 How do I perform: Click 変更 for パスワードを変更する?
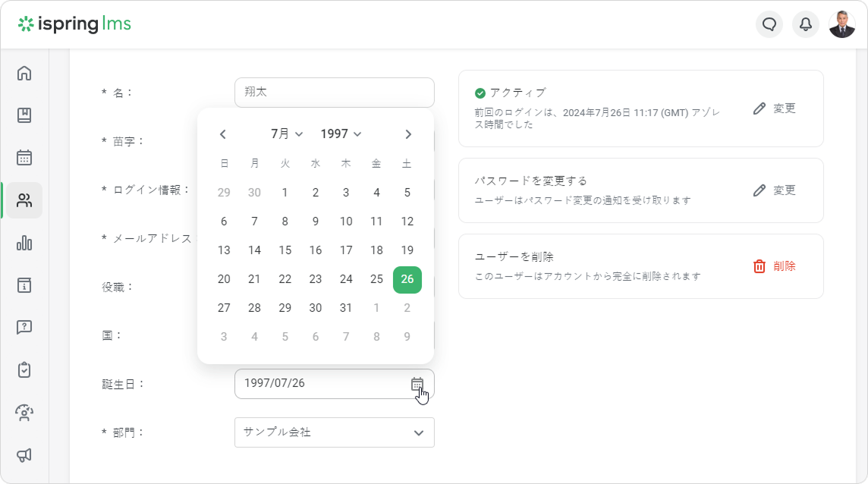[775, 190]
